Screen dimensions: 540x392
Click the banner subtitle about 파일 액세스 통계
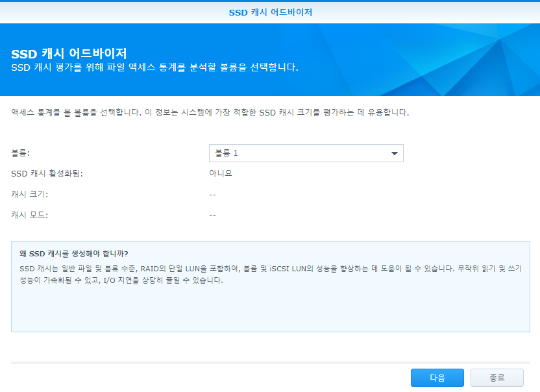pos(154,67)
